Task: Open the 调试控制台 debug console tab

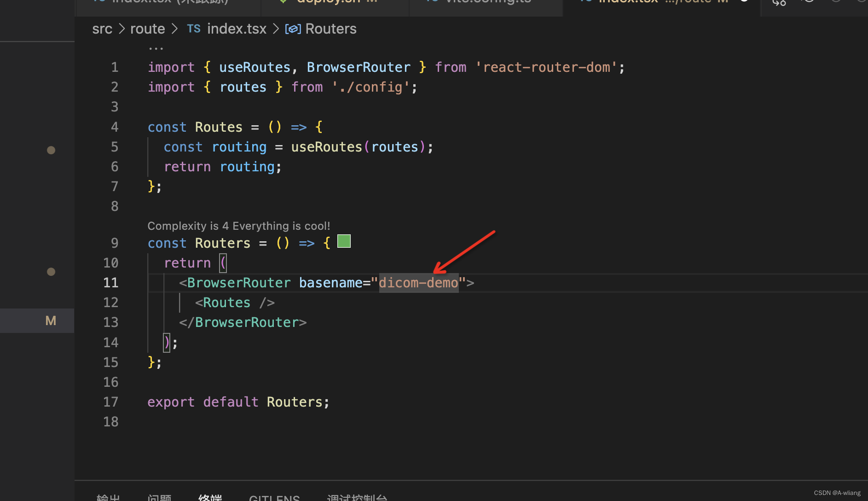Action: click(357, 497)
